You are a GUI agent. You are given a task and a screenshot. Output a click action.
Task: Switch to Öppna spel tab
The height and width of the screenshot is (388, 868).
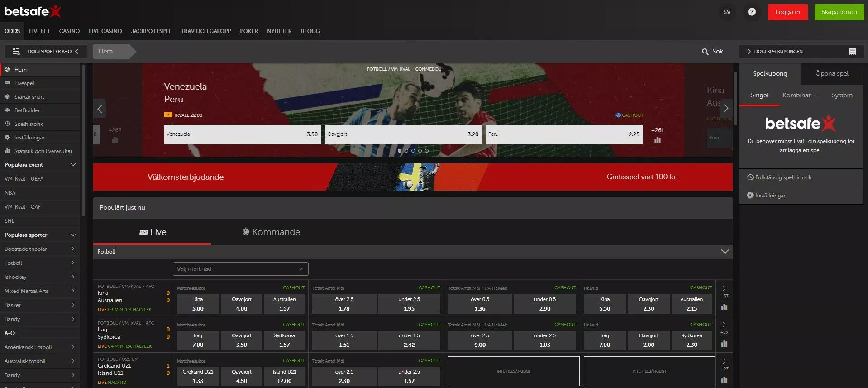(832, 74)
